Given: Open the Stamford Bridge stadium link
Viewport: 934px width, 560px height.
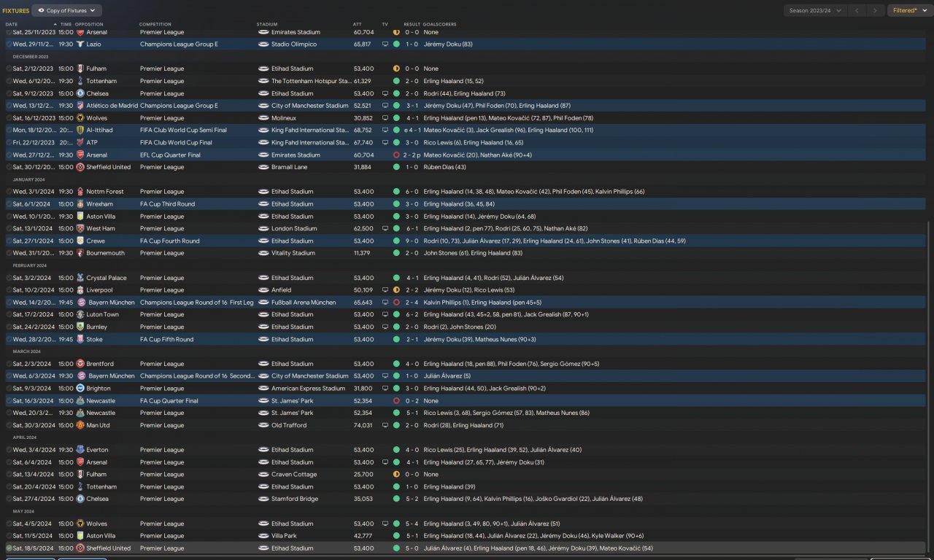Looking at the screenshot, I should click(x=295, y=499).
